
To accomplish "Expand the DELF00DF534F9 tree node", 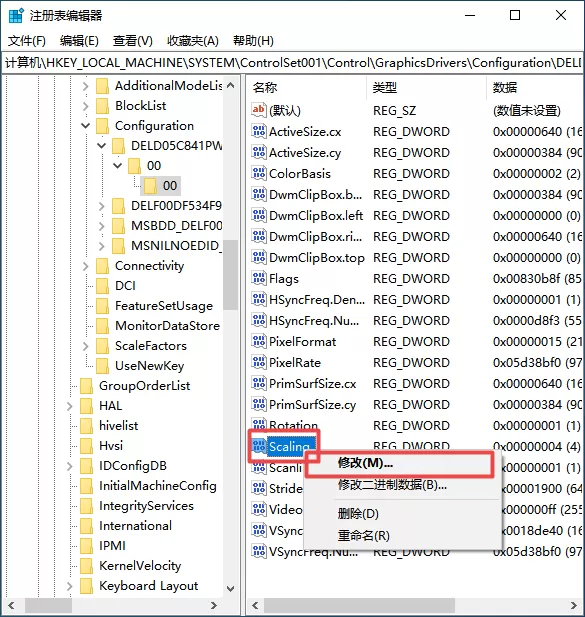I will pos(101,206).
